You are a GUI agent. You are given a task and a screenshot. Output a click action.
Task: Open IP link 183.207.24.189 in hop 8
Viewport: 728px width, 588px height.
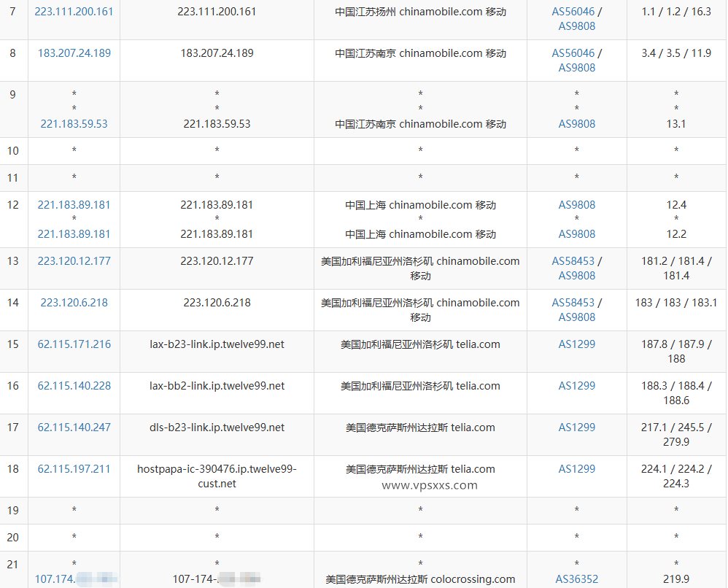click(74, 53)
